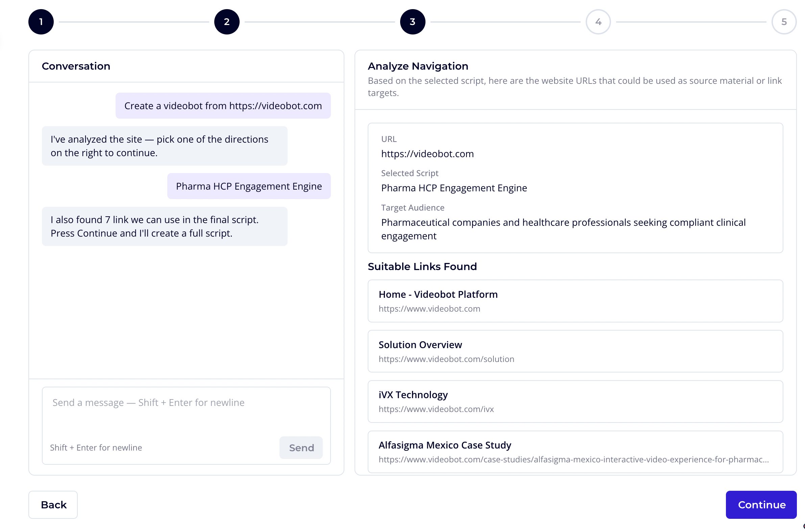Image resolution: width=805 pixels, height=532 pixels.
Task: Open the Alfasigma Mexico Case Study link card
Action: click(x=575, y=452)
